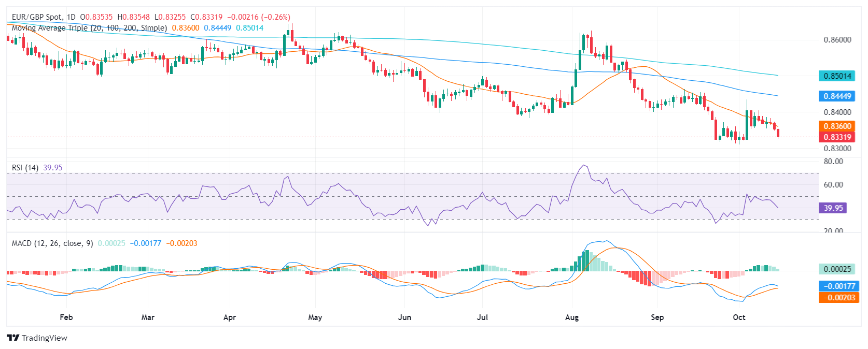Click the blue 0.84449 price axis tag
Screen dimensions: 868x349
click(x=837, y=96)
